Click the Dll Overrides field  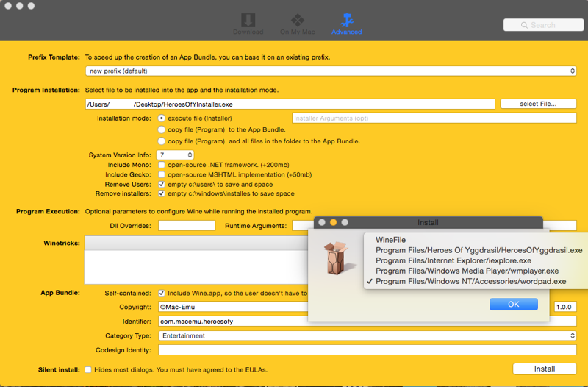pyautogui.click(x=187, y=226)
